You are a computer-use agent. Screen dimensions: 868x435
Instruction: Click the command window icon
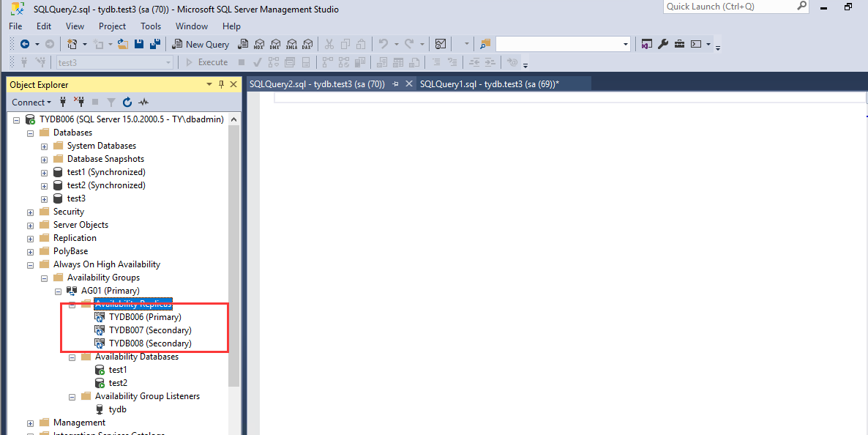[x=696, y=44]
